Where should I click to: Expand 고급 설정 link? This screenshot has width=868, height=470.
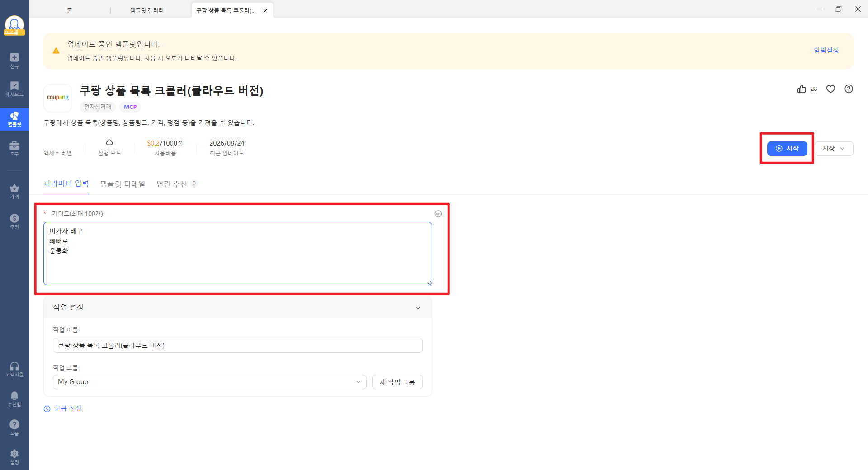pyautogui.click(x=63, y=409)
